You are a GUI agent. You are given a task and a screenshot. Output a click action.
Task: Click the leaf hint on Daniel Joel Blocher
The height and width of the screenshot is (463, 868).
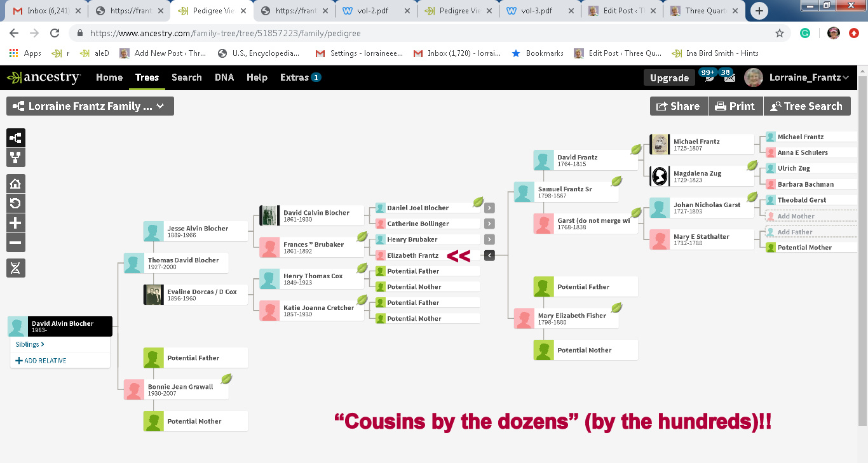[x=478, y=202]
